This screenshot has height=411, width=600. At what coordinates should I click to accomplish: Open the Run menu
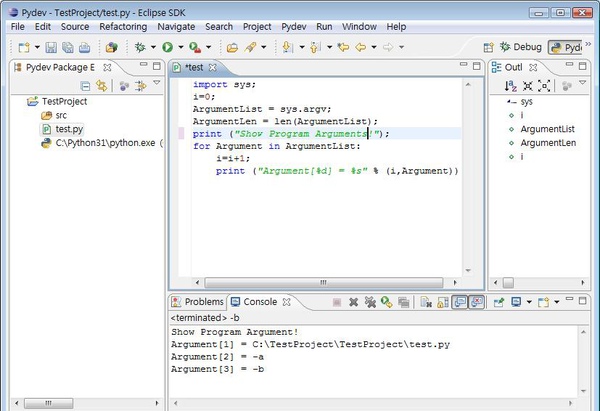coord(324,27)
